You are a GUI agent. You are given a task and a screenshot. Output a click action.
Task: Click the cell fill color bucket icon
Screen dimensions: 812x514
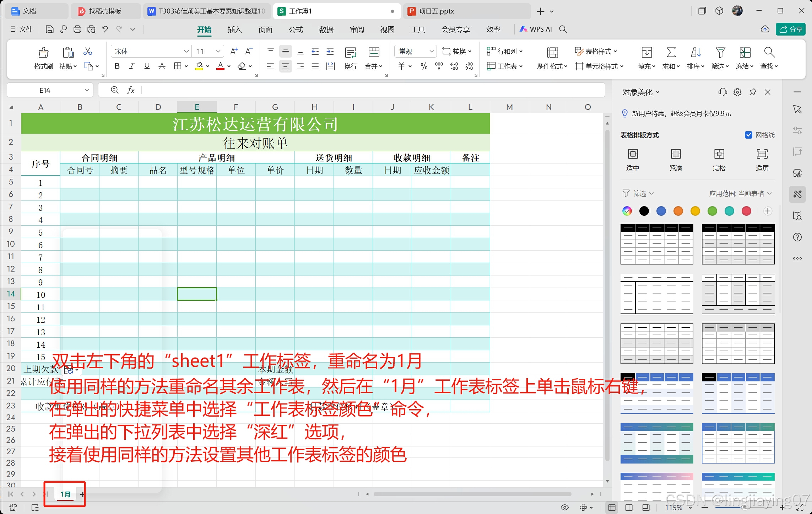click(199, 66)
